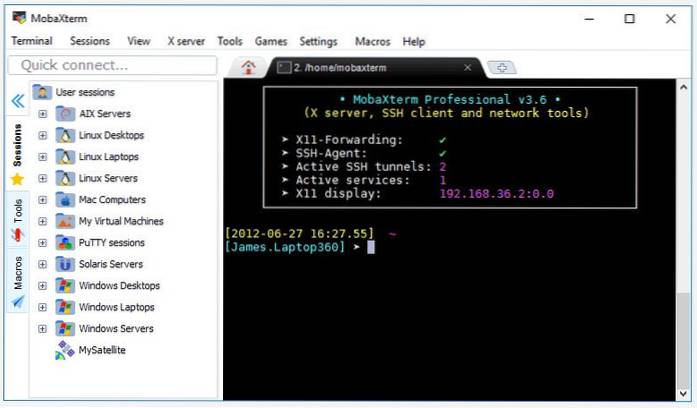Close the /home/mobaxterm tab
Viewport: 697px width, 408px height.
point(468,67)
